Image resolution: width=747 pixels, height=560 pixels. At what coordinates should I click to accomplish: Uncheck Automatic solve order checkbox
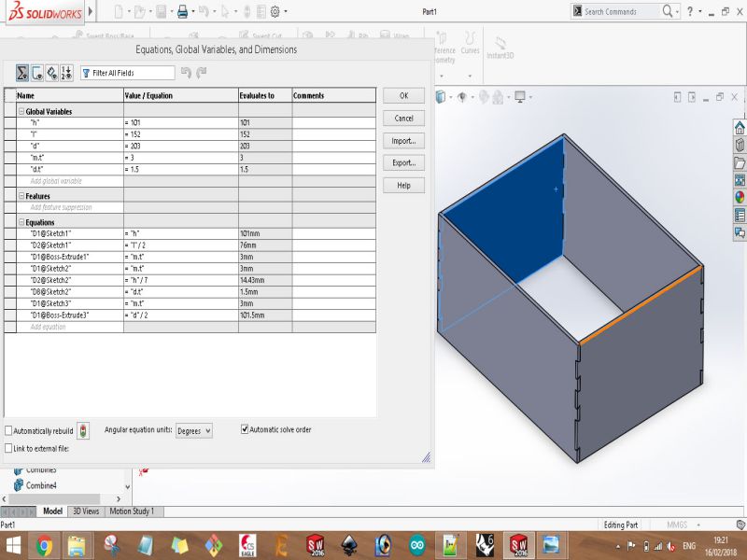[245, 429]
